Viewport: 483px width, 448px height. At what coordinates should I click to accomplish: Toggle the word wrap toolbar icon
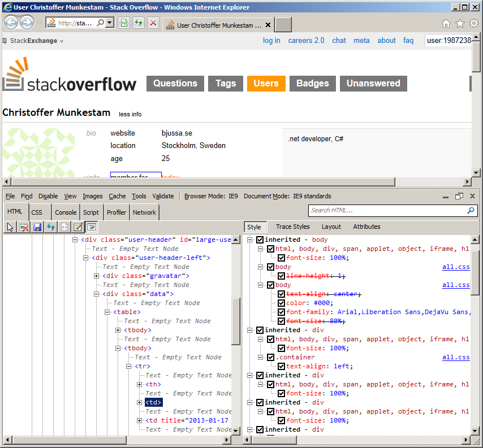pyautogui.click(x=92, y=227)
